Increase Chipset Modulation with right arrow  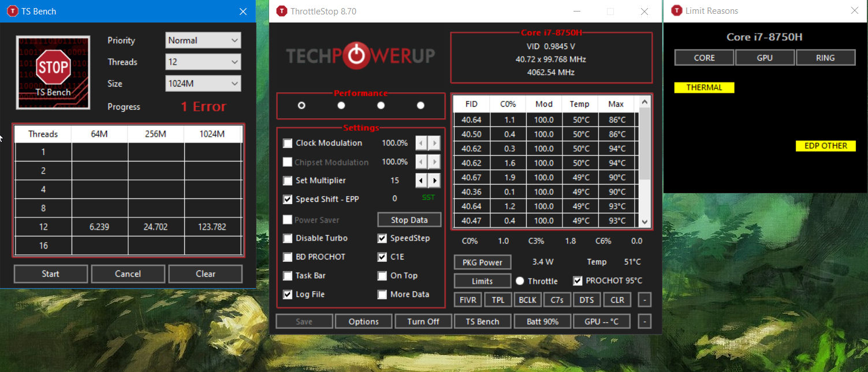coord(434,162)
